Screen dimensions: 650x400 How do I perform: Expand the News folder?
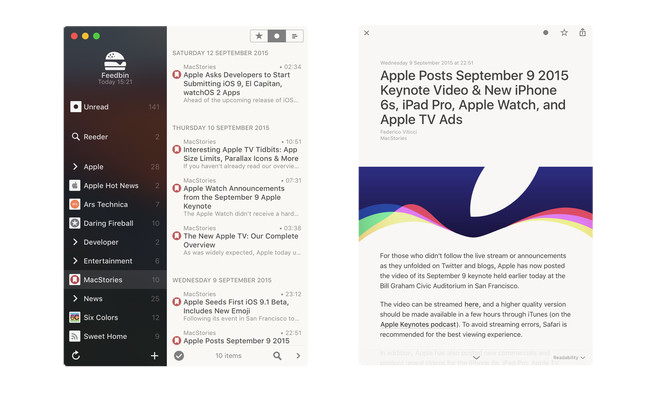[x=75, y=298]
